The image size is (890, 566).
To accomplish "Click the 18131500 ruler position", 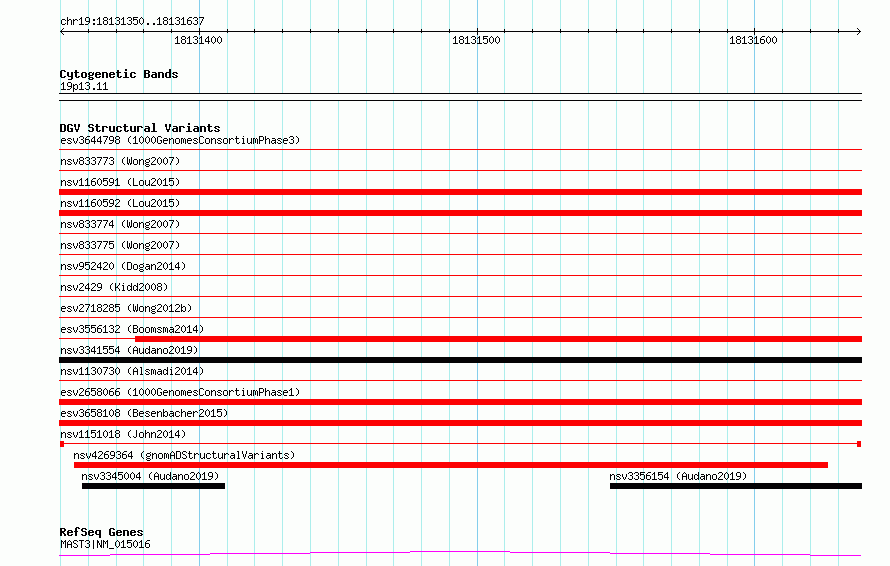I will click(476, 40).
